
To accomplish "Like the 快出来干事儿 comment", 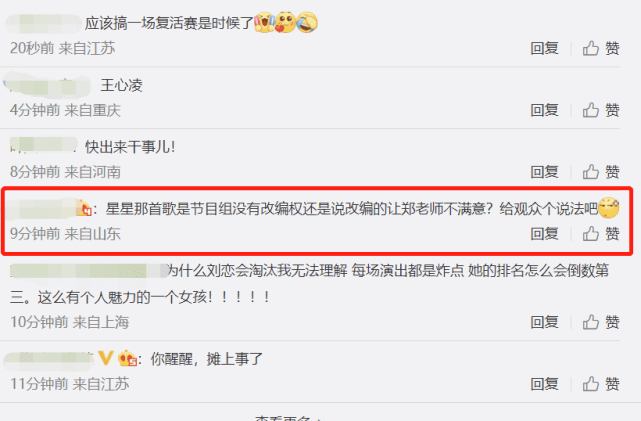I will pos(601,172).
